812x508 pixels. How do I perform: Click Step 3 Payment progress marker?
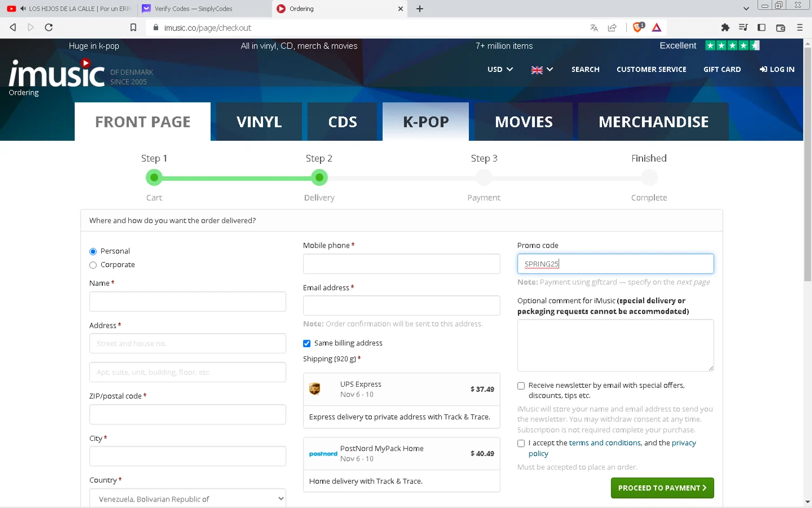pyautogui.click(x=484, y=177)
